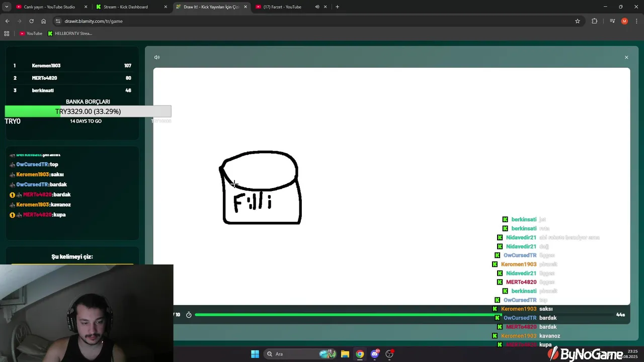Open File Explorer from the taskbar
Screen dimensions: 644x362
point(345,354)
